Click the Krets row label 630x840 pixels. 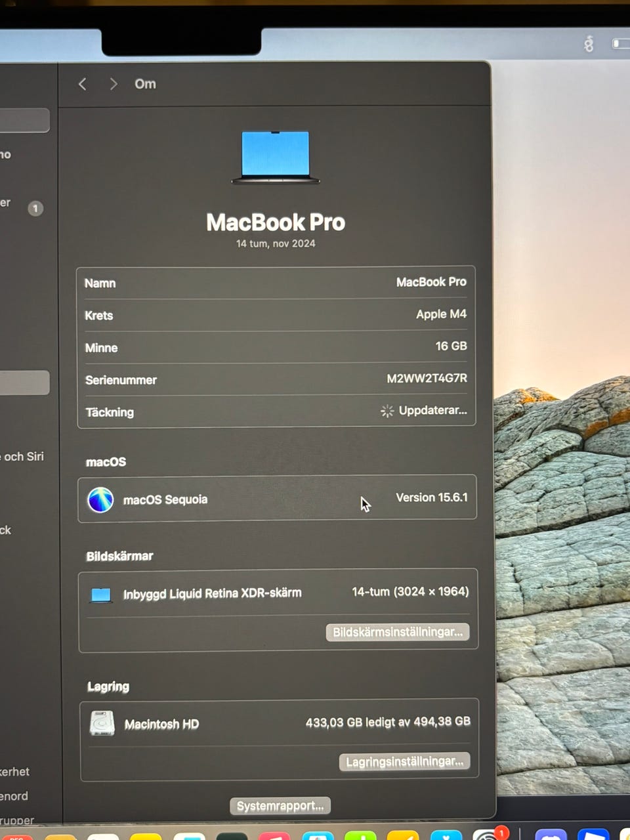tap(99, 316)
